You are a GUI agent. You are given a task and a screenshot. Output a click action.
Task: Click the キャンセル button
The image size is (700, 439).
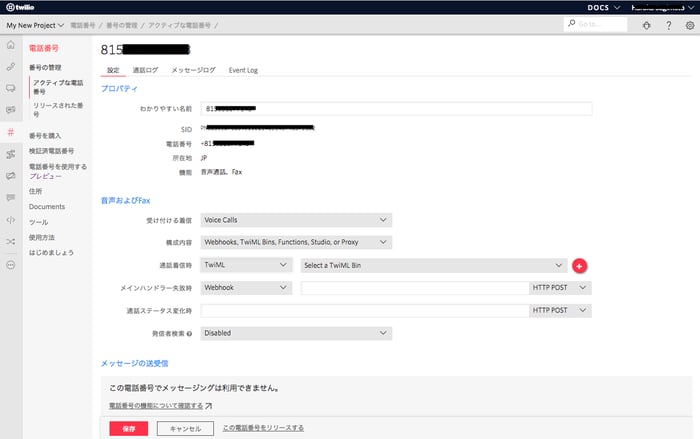[185, 429]
